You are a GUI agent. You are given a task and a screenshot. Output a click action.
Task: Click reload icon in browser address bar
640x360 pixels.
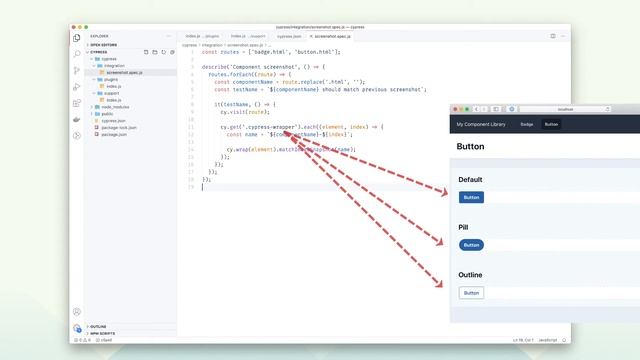(x=607, y=109)
